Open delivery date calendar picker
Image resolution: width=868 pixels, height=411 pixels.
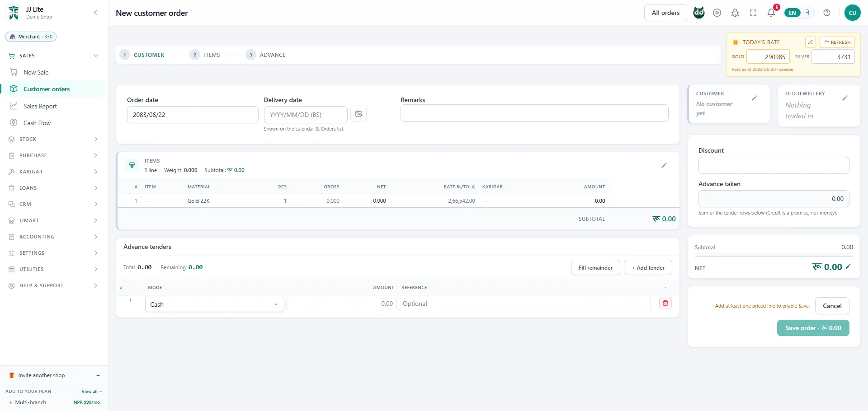click(359, 114)
